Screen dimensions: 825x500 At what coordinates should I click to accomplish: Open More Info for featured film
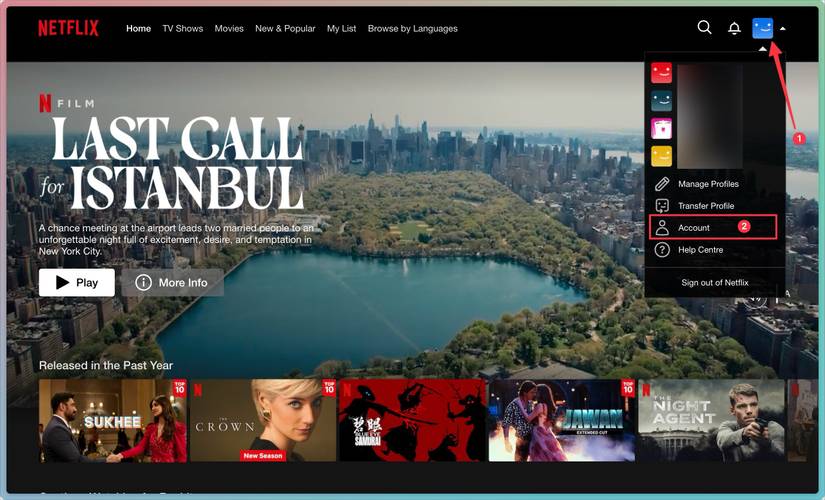(172, 283)
